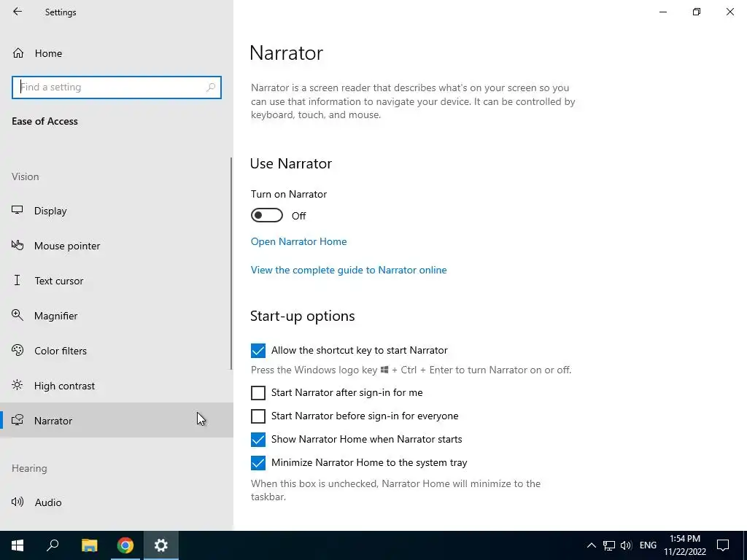Go to Display settings
This screenshot has height=560, width=747.
point(117,211)
